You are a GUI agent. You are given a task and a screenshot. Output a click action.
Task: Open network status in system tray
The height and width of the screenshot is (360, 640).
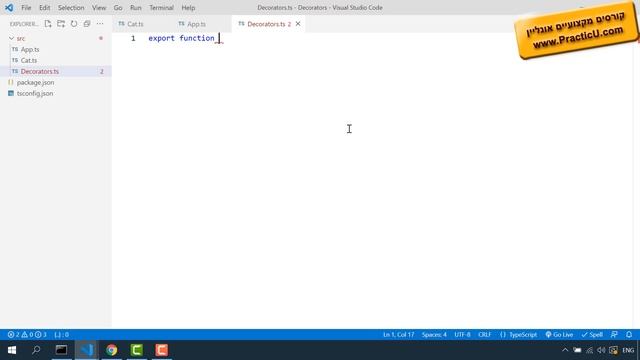point(589,350)
